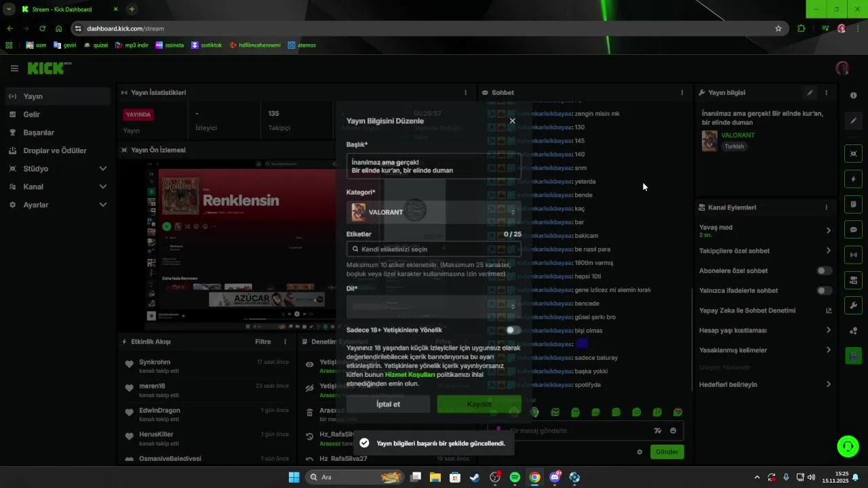Open the mp3 indir bookmark
Viewport: 868px width, 488px height.
(x=132, y=45)
